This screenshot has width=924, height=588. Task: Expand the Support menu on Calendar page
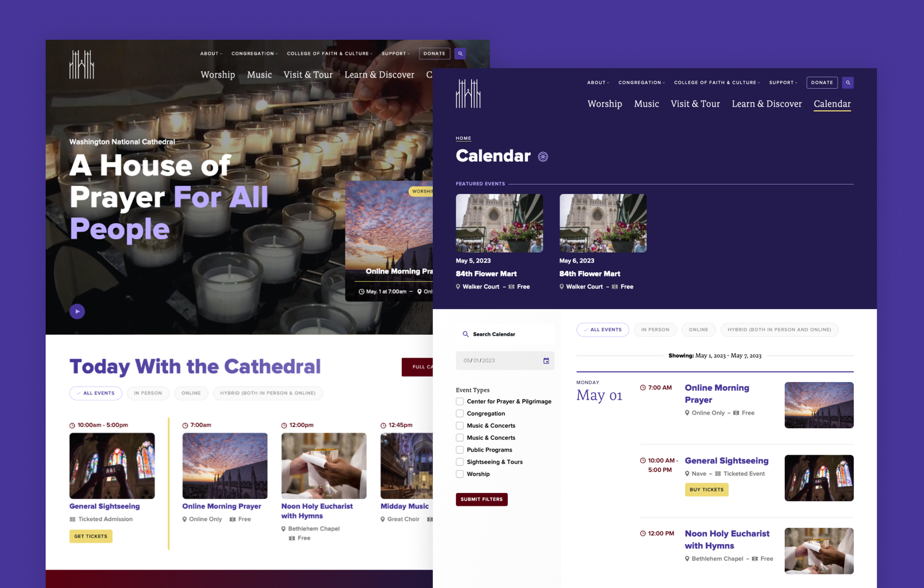point(783,83)
